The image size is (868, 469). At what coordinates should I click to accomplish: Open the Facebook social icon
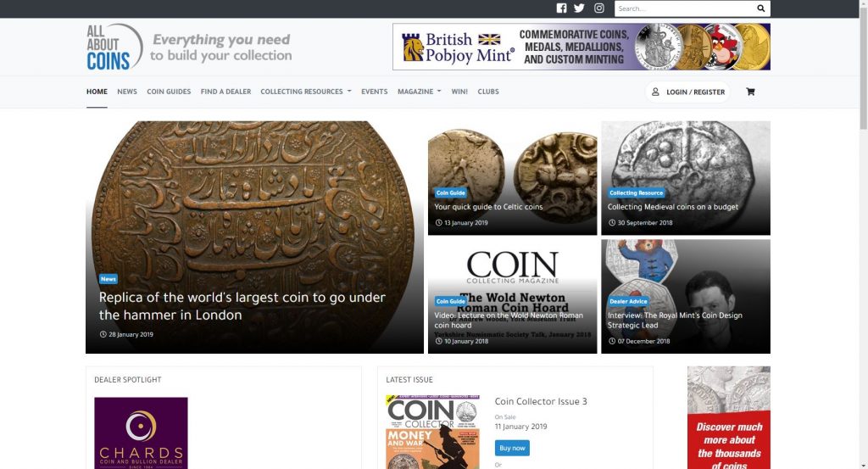[561, 8]
